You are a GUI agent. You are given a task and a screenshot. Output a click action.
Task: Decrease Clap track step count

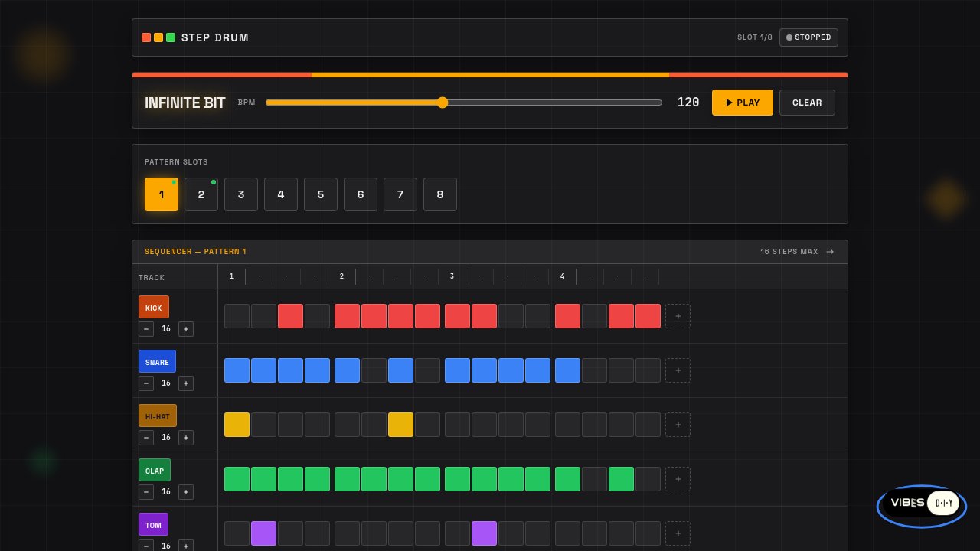(146, 492)
